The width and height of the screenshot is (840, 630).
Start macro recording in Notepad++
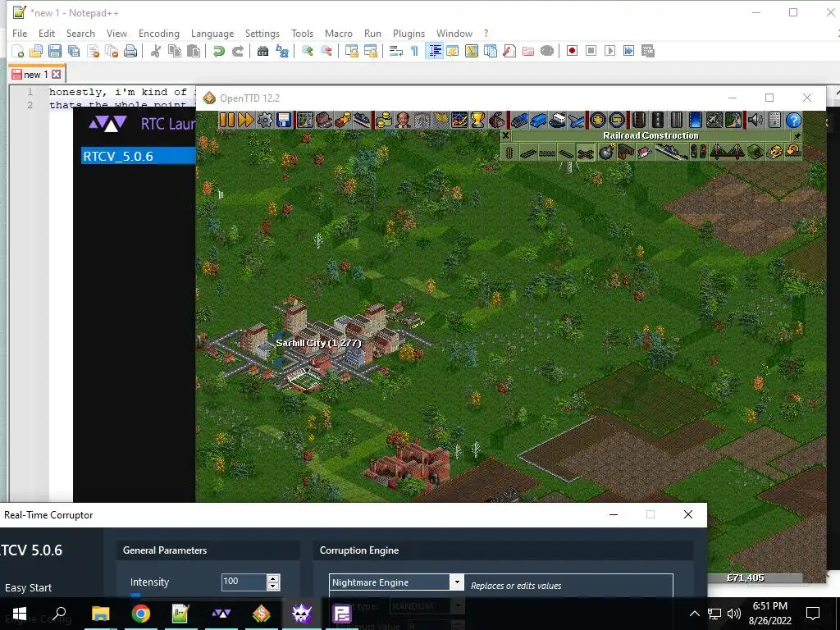(572, 51)
